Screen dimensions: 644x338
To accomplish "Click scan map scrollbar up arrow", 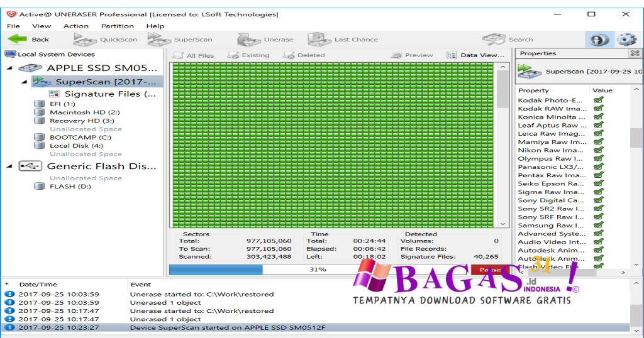I will (502, 67).
